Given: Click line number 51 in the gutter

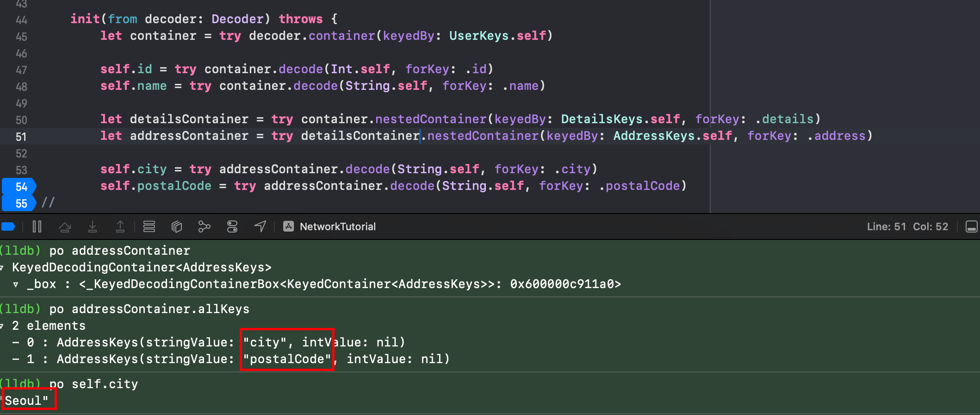Looking at the screenshot, I should (21, 137).
